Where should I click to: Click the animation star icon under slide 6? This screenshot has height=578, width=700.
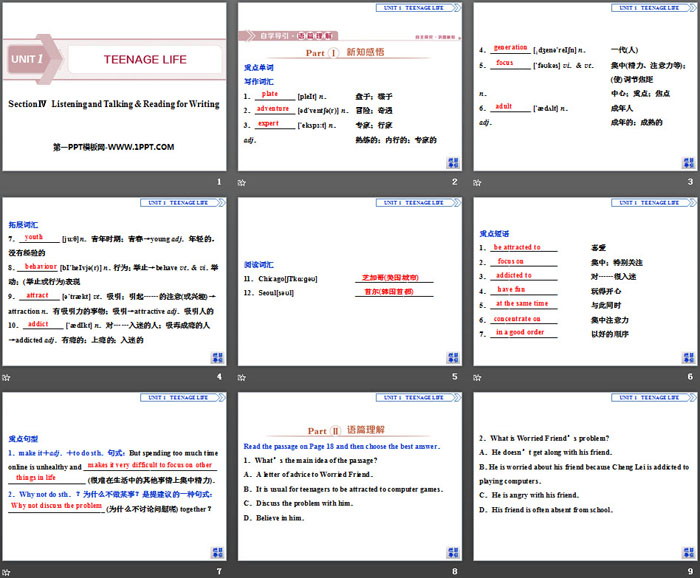(x=477, y=378)
